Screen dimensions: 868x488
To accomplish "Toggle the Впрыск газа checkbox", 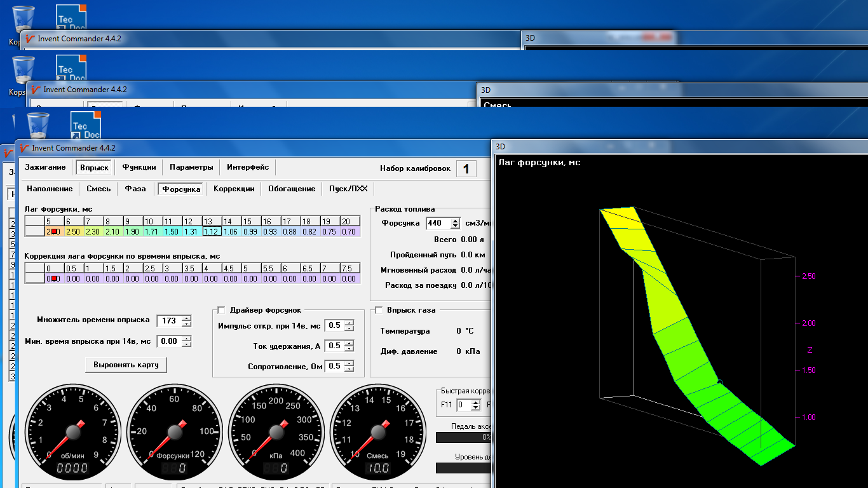I will pos(379,310).
